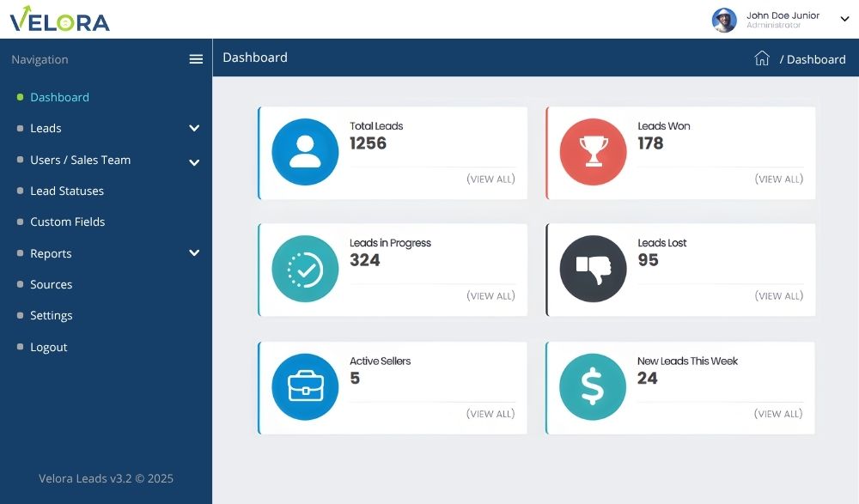Image resolution: width=859 pixels, height=504 pixels.
Task: Click the Leads Won trophy icon
Action: (x=593, y=152)
